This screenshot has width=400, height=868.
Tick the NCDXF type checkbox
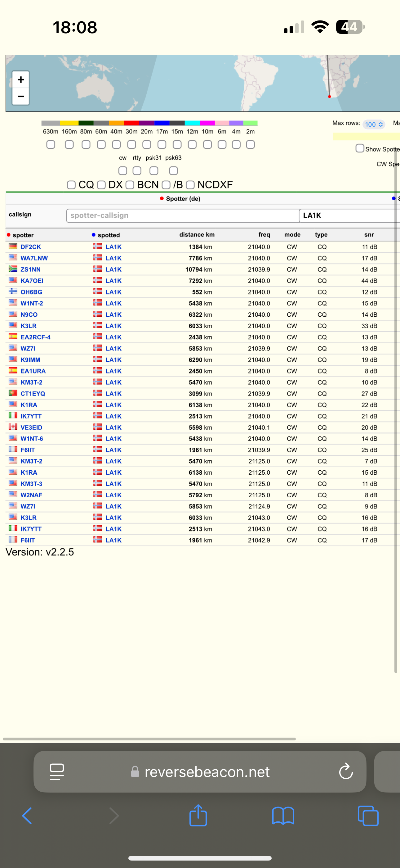coord(191,185)
